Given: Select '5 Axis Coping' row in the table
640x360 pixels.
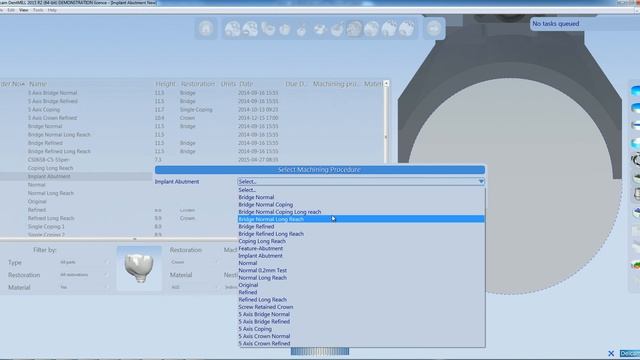Looking at the screenshot, I should click(192, 109).
